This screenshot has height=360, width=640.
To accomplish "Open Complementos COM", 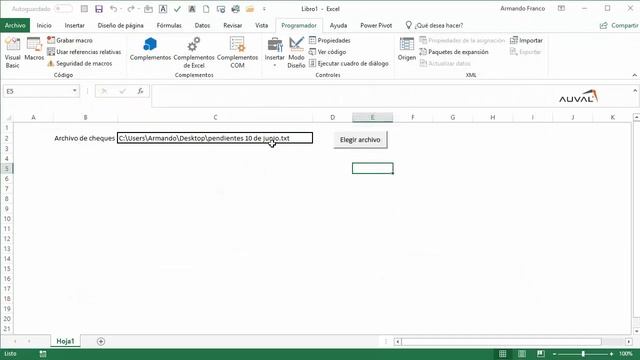I will pos(237,53).
